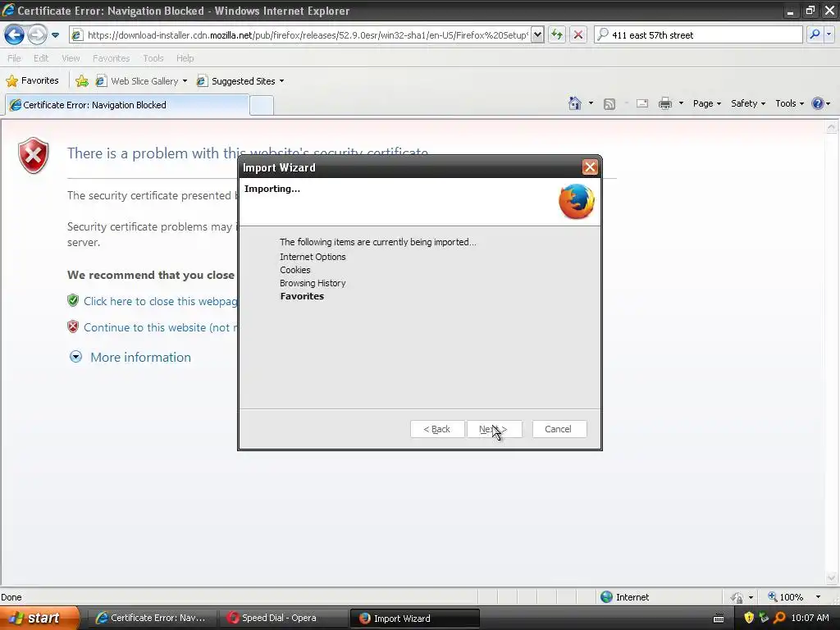Switch to Certificate Error taskbar item
The height and width of the screenshot is (630, 840).
point(151,619)
